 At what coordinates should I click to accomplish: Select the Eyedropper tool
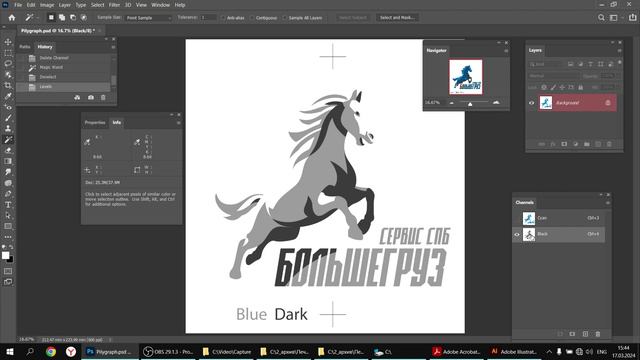point(8,96)
